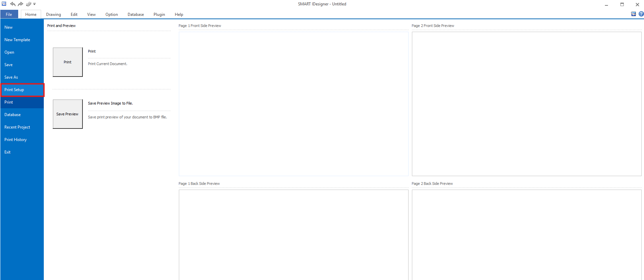The width and height of the screenshot is (644, 280).
Task: Click the redo arrow in the quick access toolbar
Action: point(21,4)
